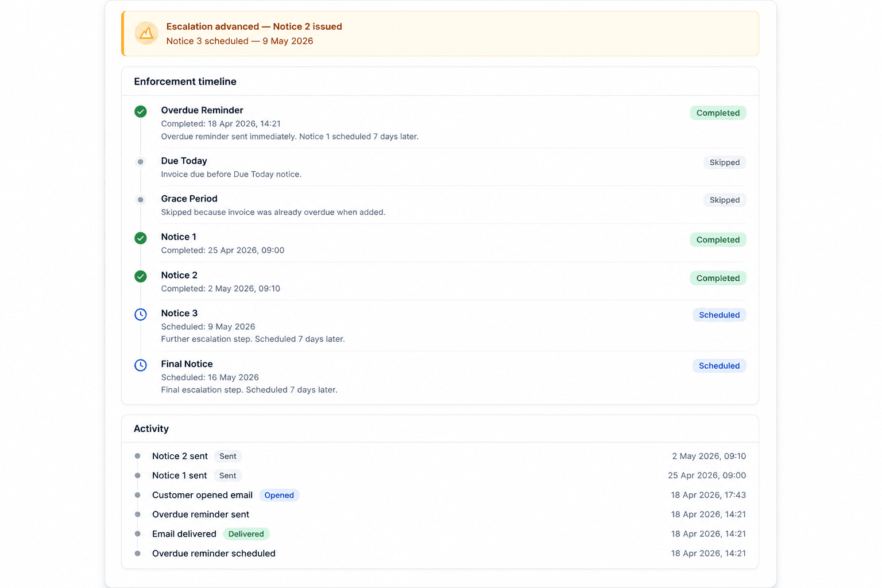Click 'Skipped because invoice was already overdue' text
882x588 pixels.
pyautogui.click(x=273, y=212)
